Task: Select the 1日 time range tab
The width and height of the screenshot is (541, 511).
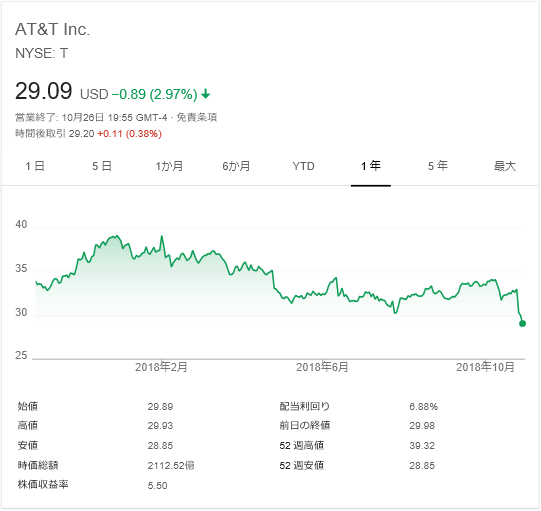Action: click(35, 166)
